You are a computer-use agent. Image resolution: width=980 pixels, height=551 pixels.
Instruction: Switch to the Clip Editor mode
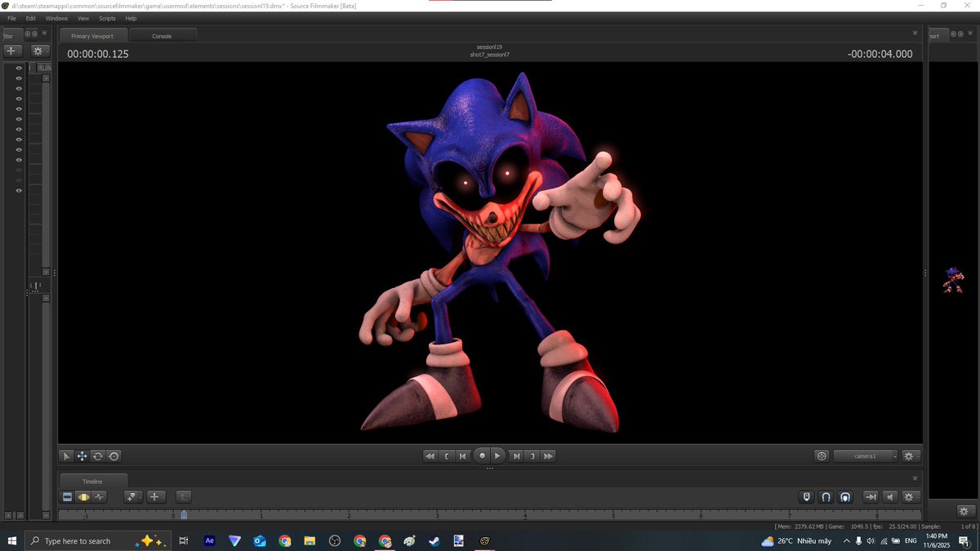tap(68, 496)
